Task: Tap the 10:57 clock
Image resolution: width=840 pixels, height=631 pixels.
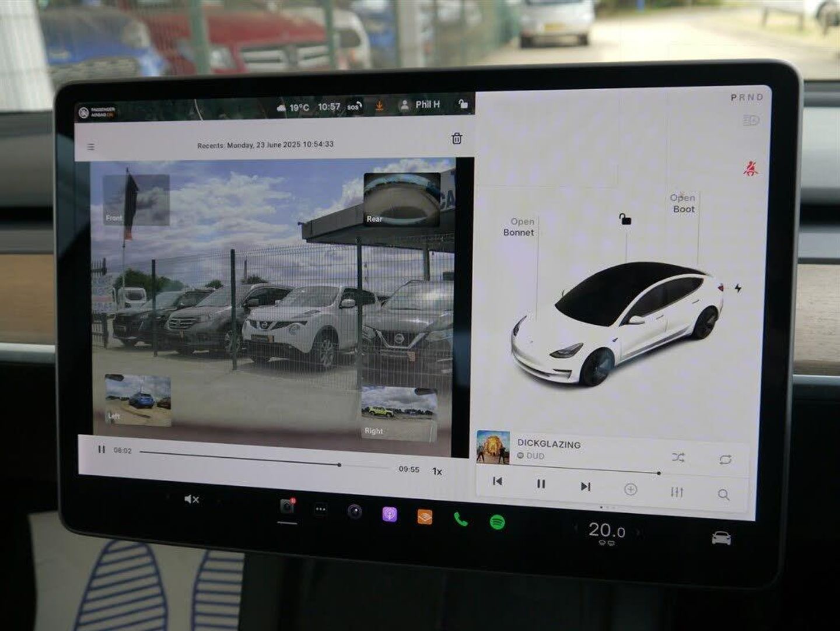Action: [x=329, y=107]
